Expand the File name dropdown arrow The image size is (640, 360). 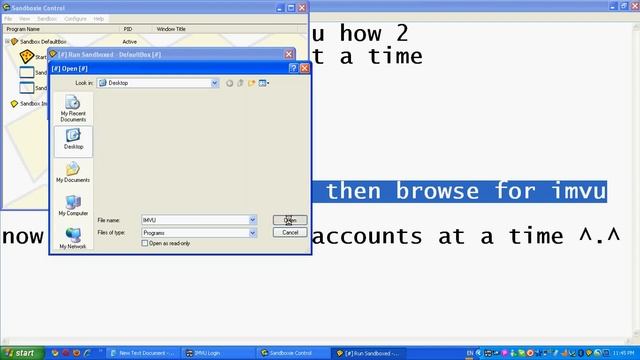(253, 220)
